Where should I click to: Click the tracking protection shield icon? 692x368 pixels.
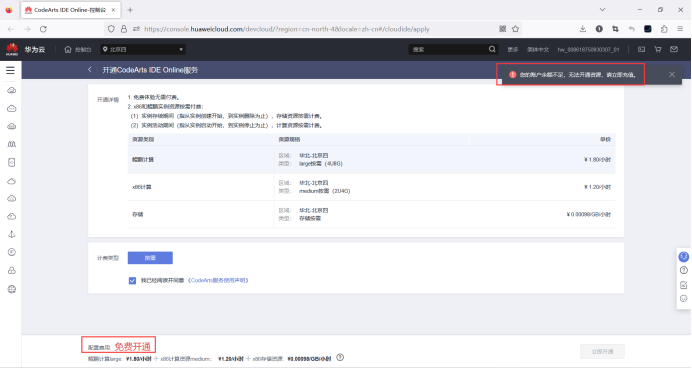coord(111,29)
